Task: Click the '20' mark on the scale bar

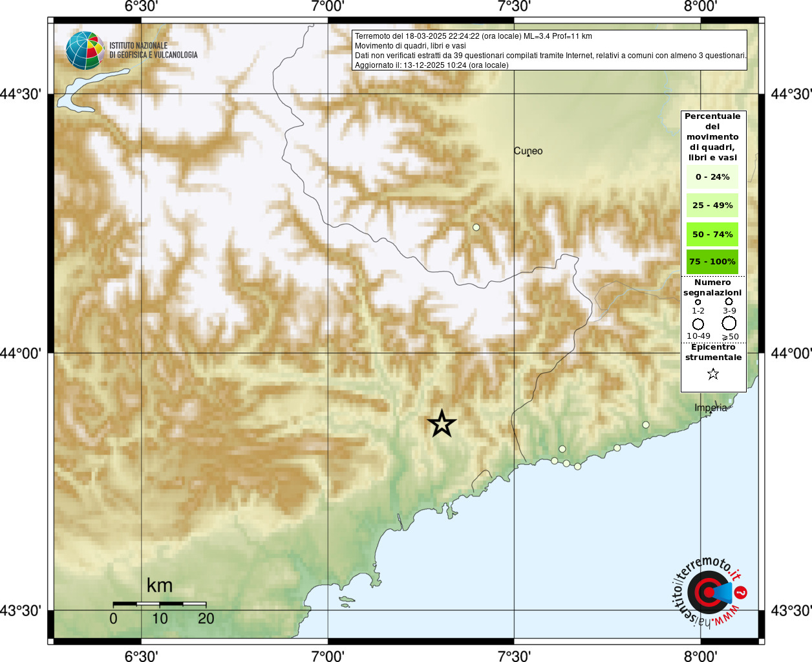Action: click(206, 619)
